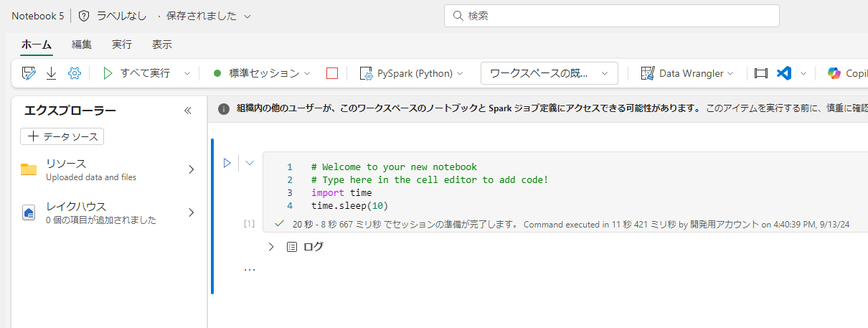
Task: Click the レイクハウス house icon
Action: [x=29, y=212]
